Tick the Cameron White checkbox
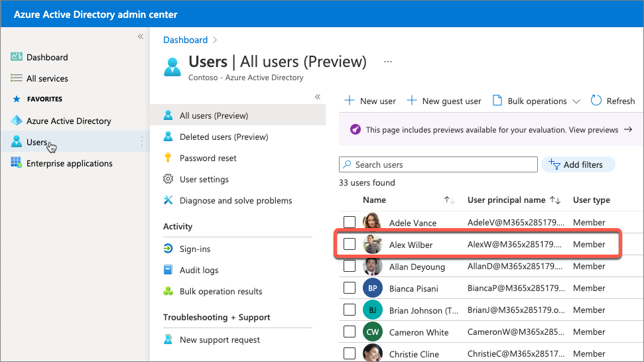Image resolution: width=644 pixels, height=362 pixels. (x=350, y=332)
